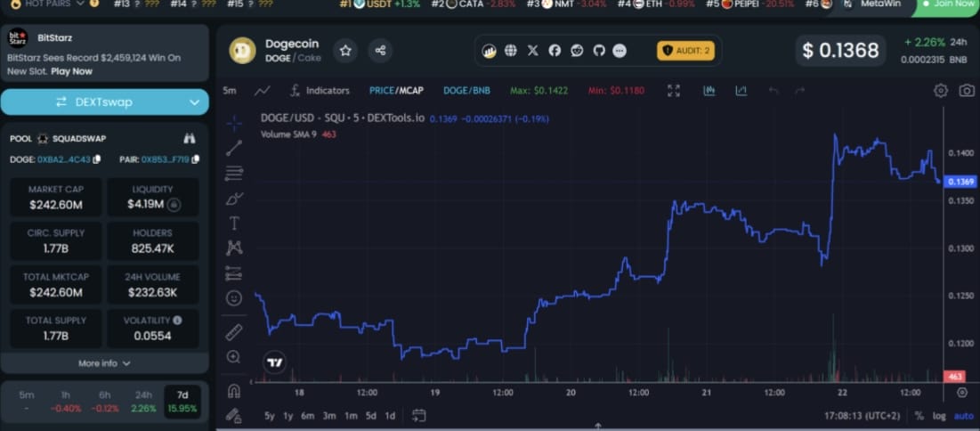Switch the chart pair DOGE/BNB
Viewport: 980px width, 431px height.
coord(467,91)
